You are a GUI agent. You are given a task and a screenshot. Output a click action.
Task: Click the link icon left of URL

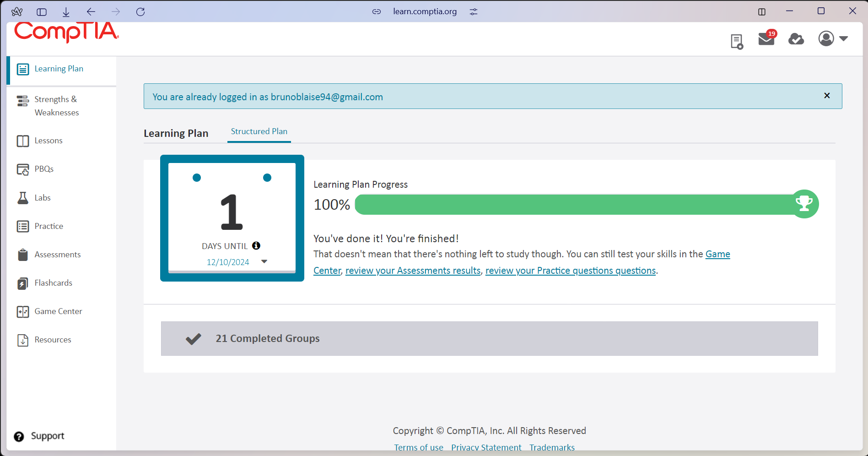[x=377, y=11]
